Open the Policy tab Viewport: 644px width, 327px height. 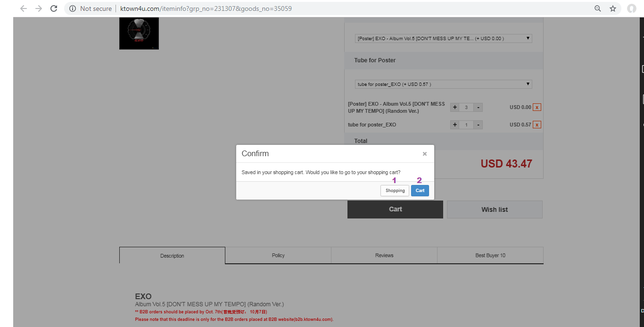(x=278, y=255)
